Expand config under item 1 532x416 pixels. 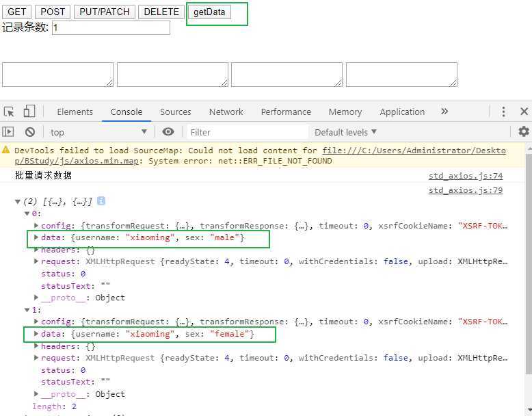coord(36,322)
